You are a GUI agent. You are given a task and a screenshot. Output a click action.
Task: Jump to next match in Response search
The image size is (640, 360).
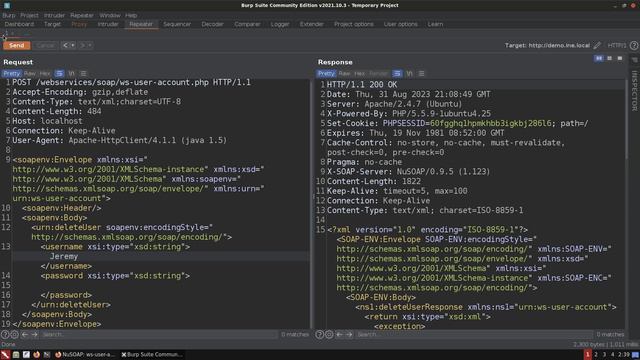[349, 335]
